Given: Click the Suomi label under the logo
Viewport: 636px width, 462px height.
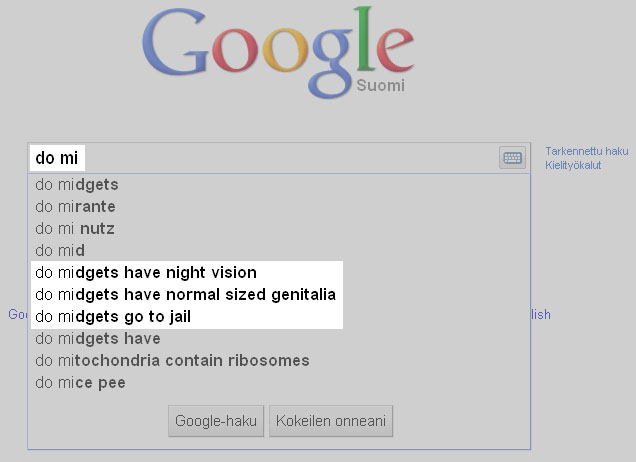Looking at the screenshot, I should pos(380,86).
